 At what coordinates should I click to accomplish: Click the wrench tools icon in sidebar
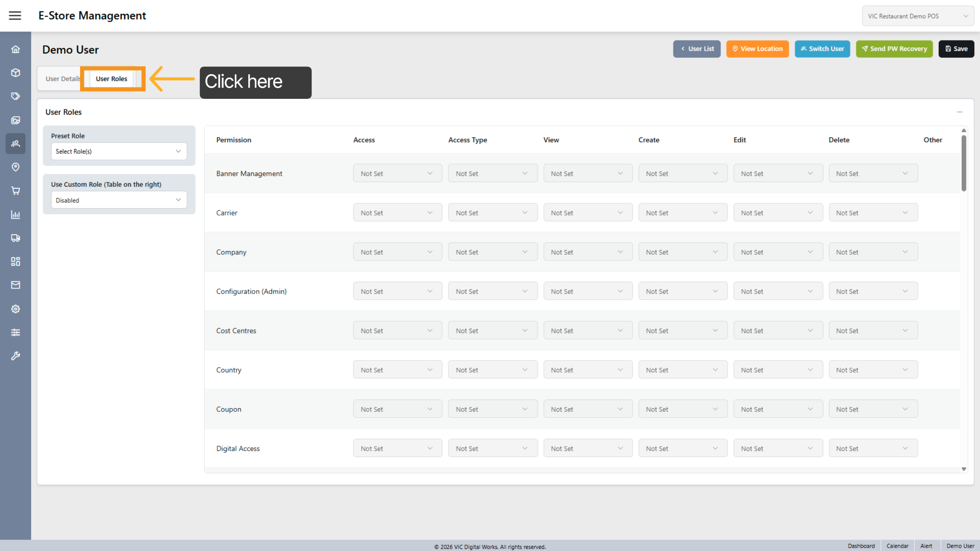[x=16, y=356]
